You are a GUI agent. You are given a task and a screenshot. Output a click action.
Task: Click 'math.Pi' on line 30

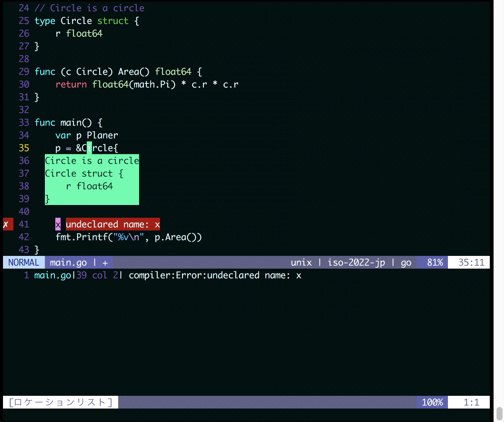pyautogui.click(x=152, y=84)
